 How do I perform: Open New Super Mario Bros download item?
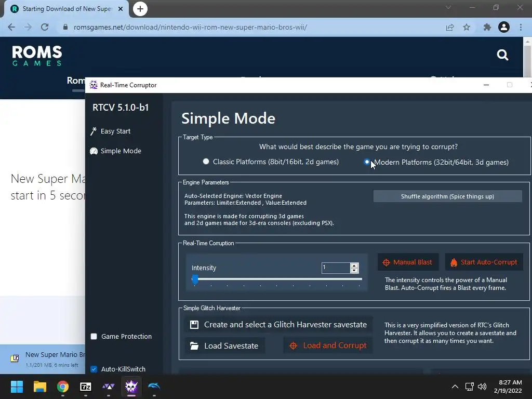pos(47,359)
